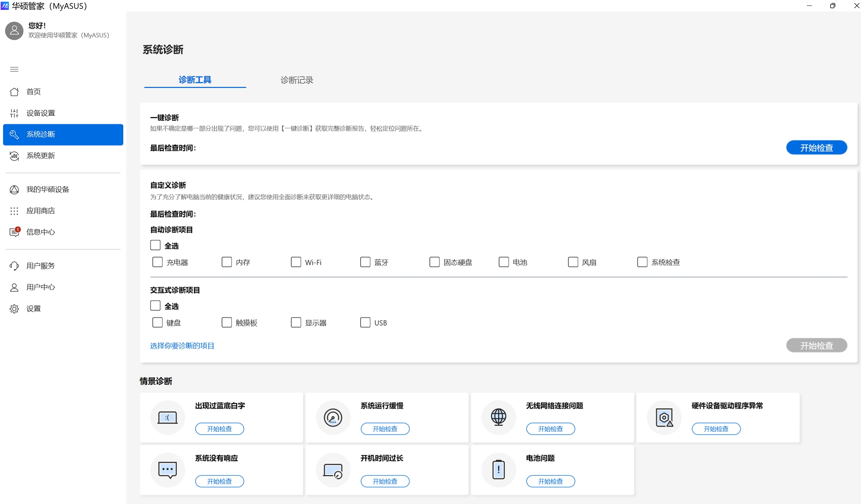Image resolution: width=861 pixels, height=504 pixels.
Task: Click the hamburger menu icon in sidebar
Action: coord(14,70)
